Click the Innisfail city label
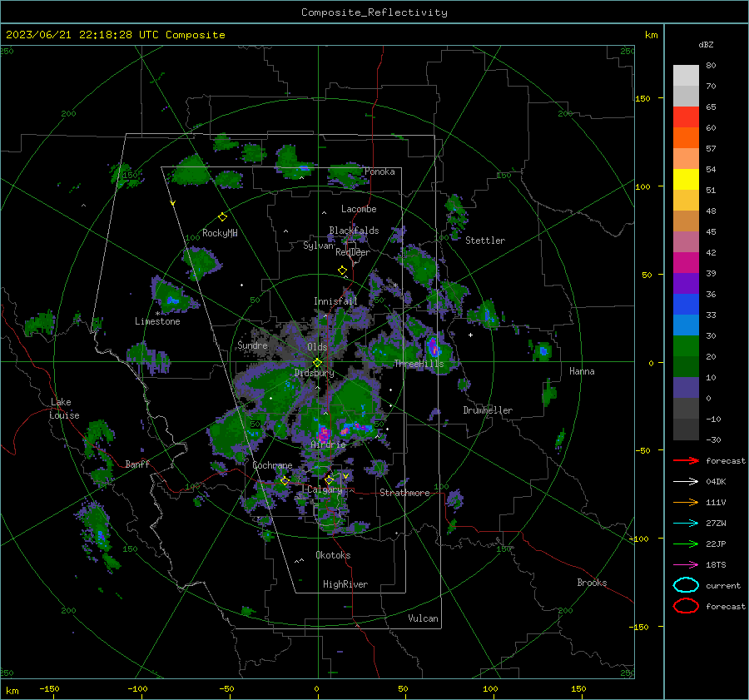Image resolution: width=749 pixels, height=700 pixels. pos(335,301)
